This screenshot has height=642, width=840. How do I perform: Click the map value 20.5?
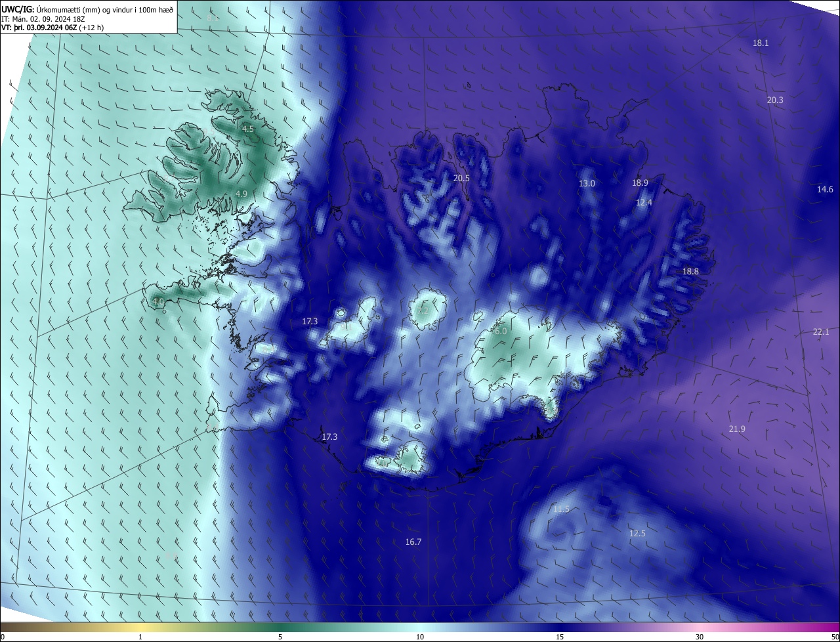click(461, 178)
